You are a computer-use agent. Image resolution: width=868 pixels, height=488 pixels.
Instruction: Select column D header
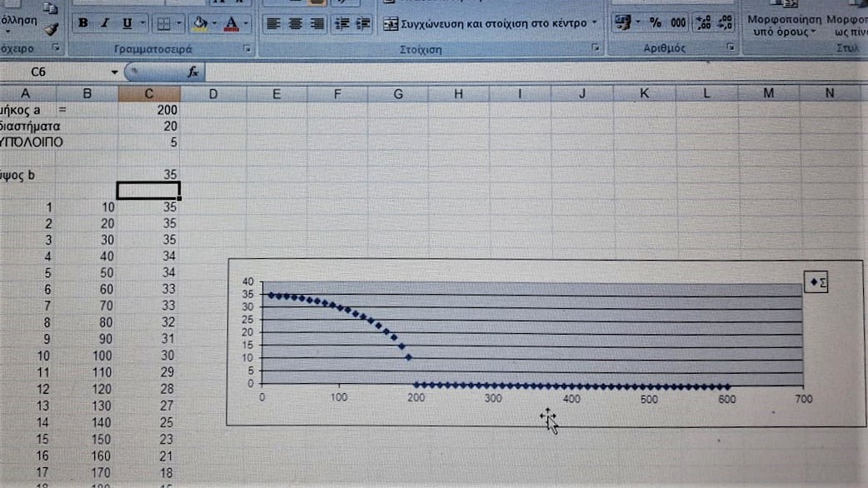pos(212,94)
